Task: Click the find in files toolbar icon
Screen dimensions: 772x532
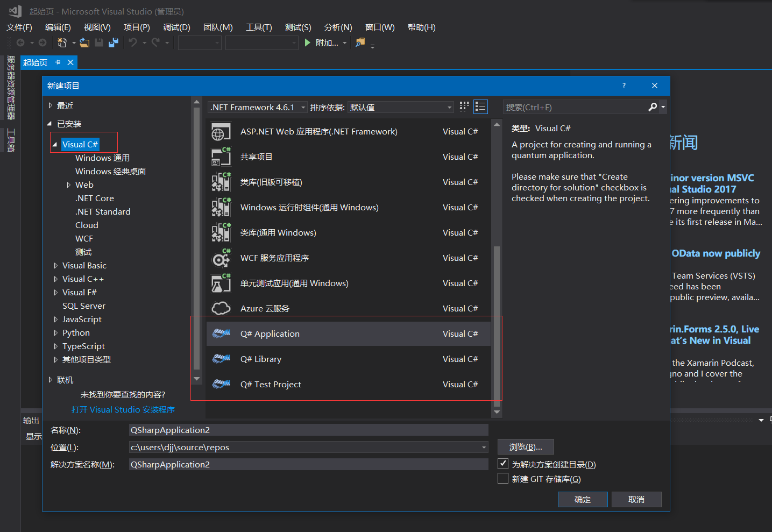Action: [360, 42]
